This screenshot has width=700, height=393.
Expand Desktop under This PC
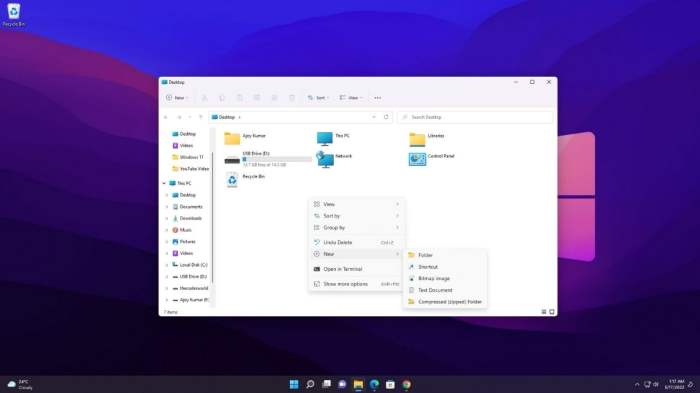tap(167, 195)
